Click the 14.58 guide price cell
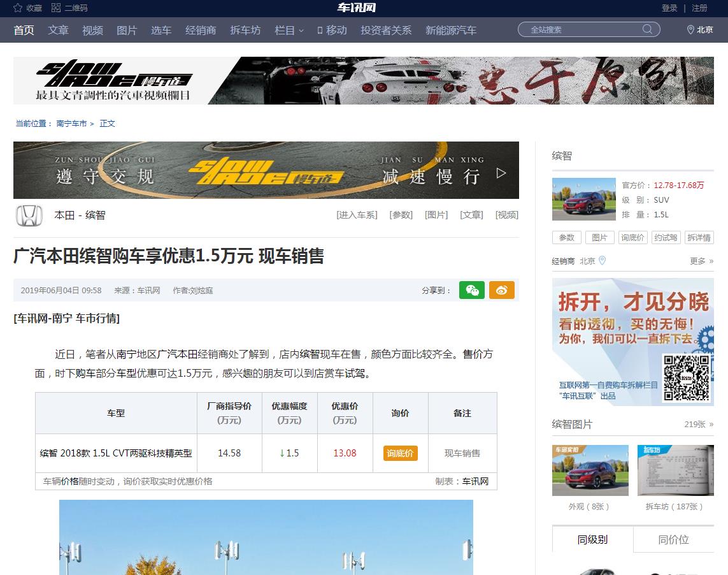The image size is (728, 575). [x=229, y=453]
